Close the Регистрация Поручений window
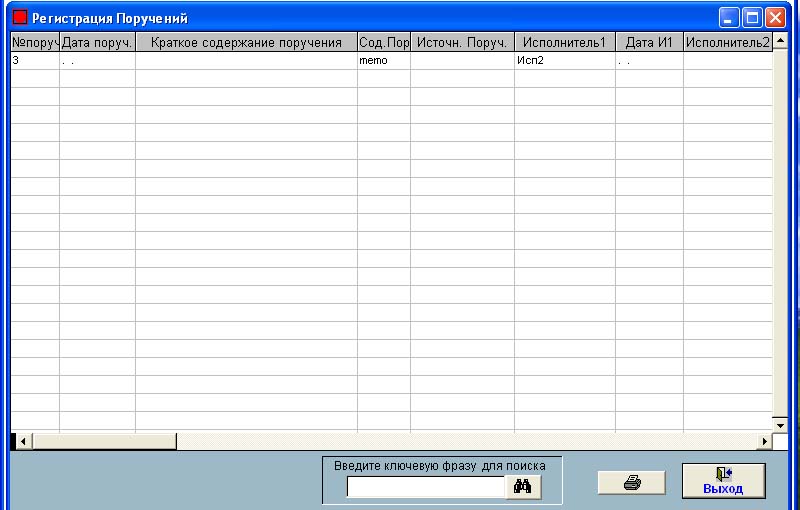The height and width of the screenshot is (510, 800). pos(776,18)
